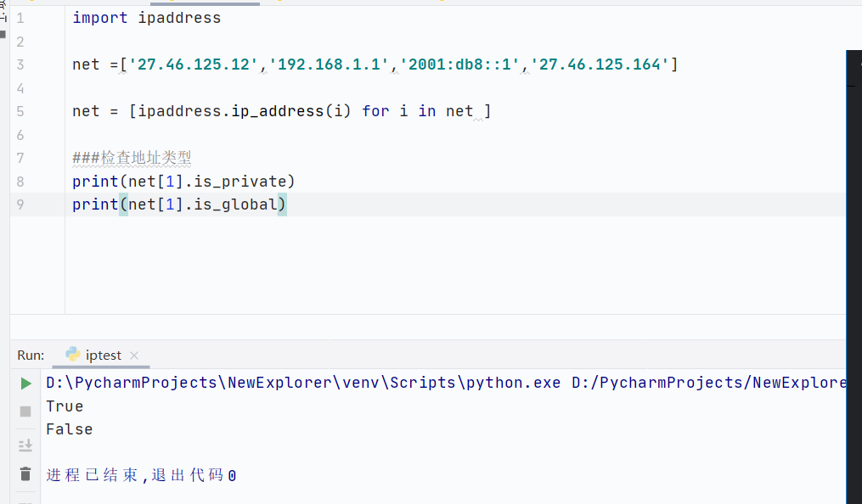Click is_global on the highlighted line
This screenshot has width=862, height=504.
[x=235, y=204]
